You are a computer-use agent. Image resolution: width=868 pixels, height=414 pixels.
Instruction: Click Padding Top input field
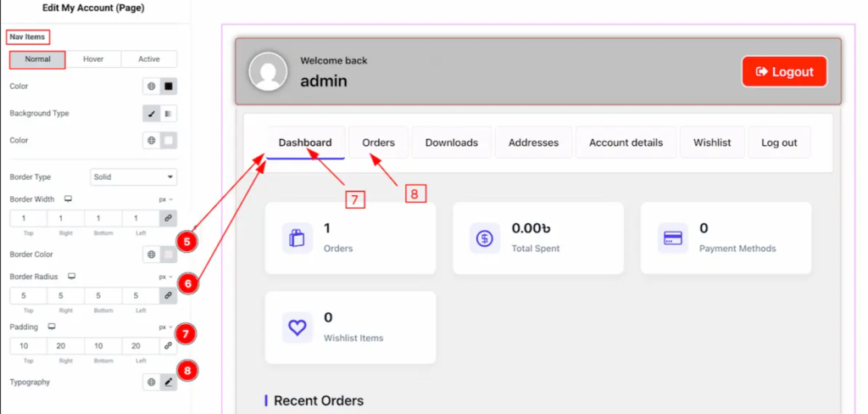click(28, 346)
